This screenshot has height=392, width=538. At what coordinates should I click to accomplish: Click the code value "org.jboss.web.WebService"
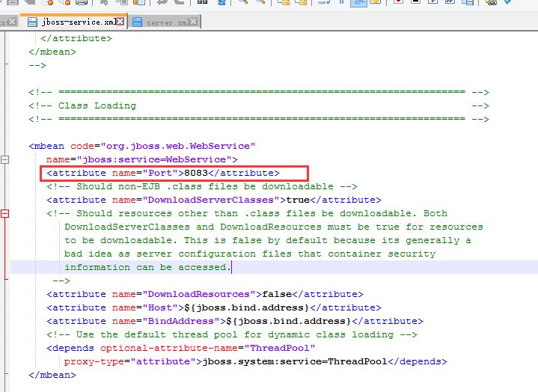coord(178,146)
